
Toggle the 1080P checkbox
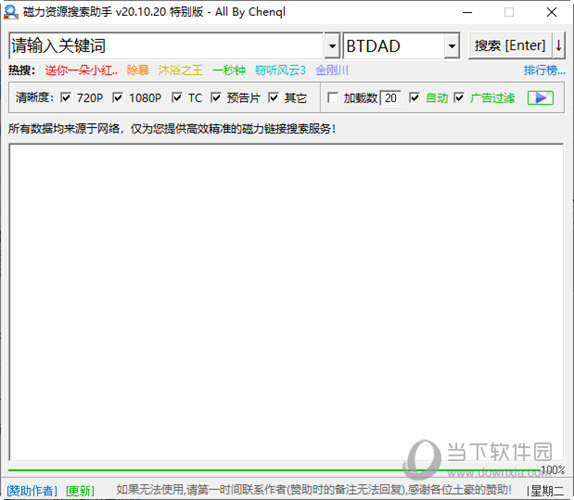pos(118,98)
